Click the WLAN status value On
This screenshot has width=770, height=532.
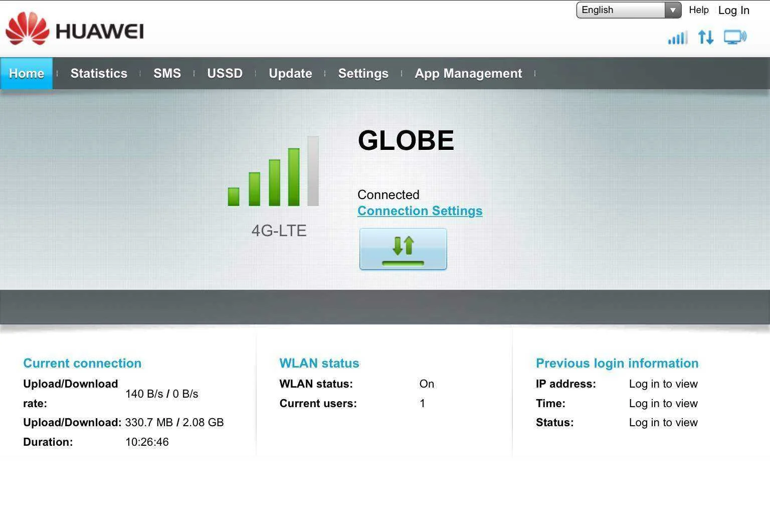pyautogui.click(x=427, y=384)
